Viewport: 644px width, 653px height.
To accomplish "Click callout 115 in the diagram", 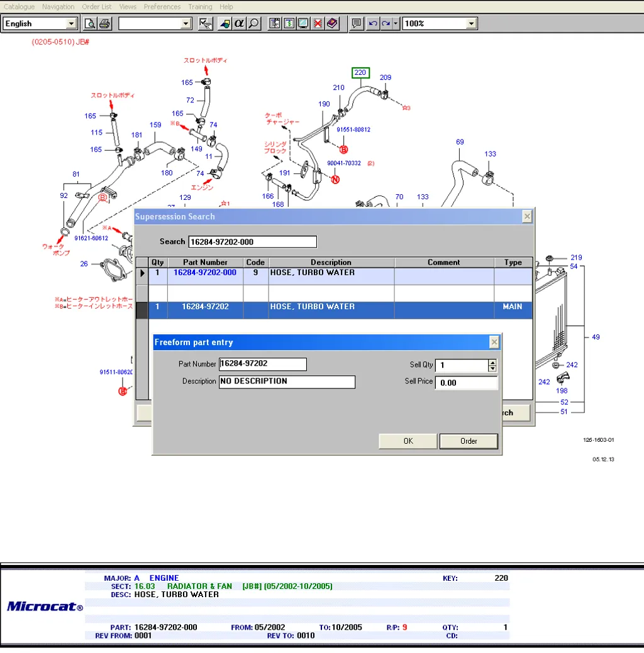I will (97, 133).
